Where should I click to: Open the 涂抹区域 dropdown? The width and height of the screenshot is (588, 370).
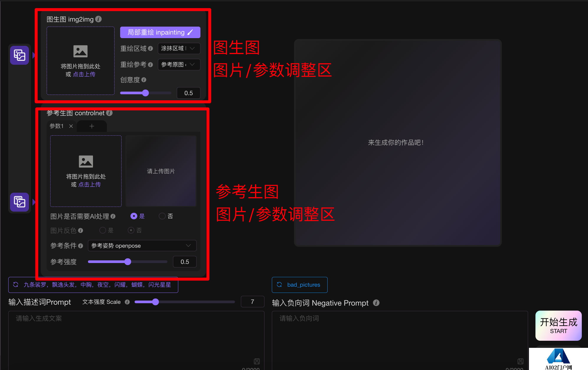(x=179, y=48)
